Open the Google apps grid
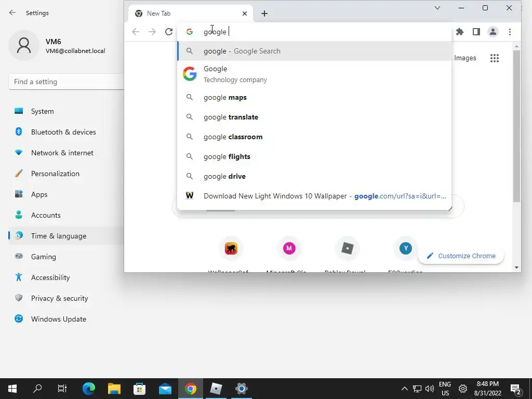Screen dimensions: 532x399 click(x=495, y=58)
